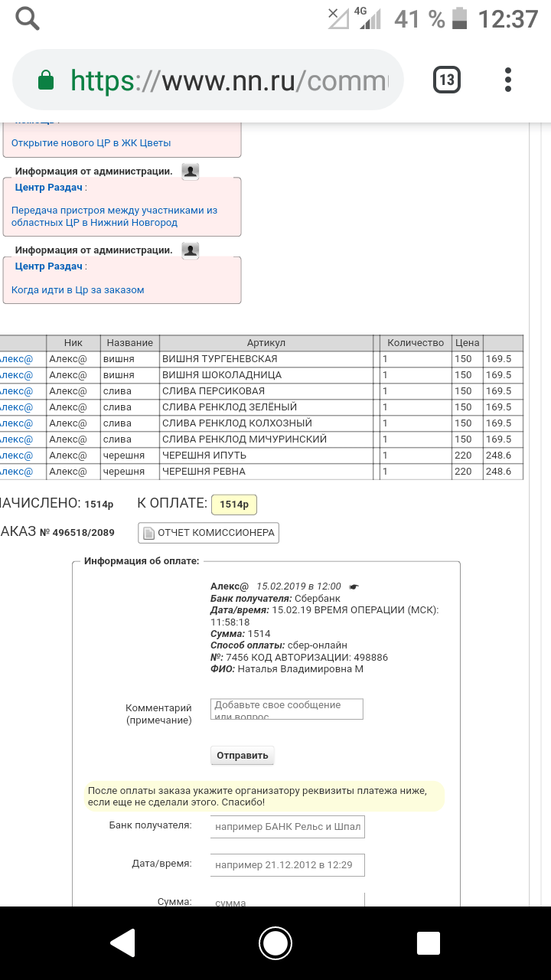Click the yellow 1514р amount badge

(x=234, y=505)
